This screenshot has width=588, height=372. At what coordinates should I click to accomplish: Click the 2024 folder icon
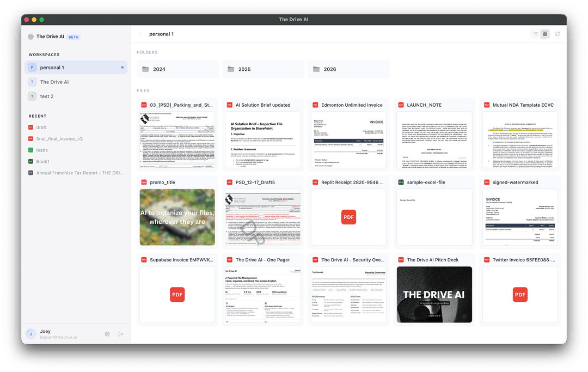click(145, 69)
